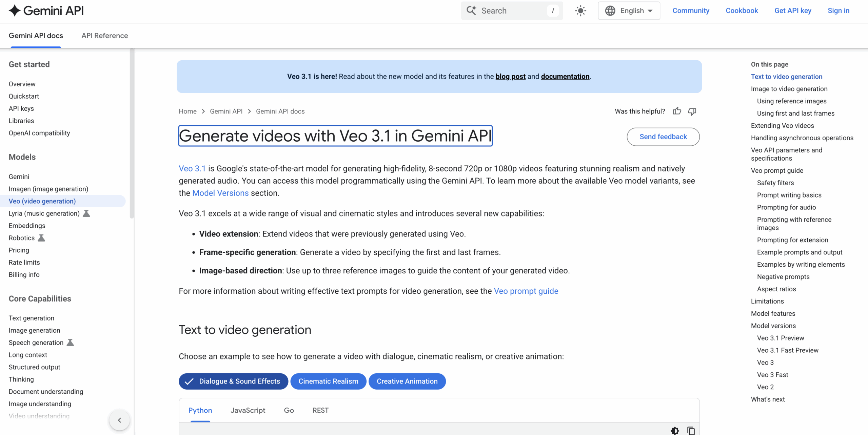Click the Lyria experimental flask icon

[86, 213]
